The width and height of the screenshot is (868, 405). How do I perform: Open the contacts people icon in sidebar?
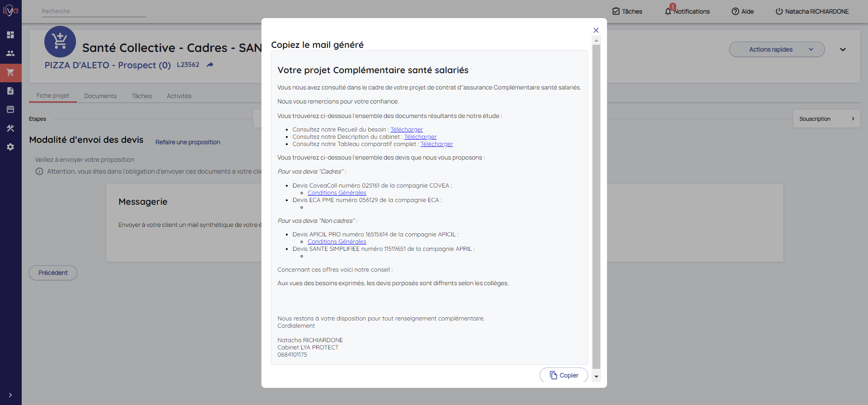coord(10,53)
